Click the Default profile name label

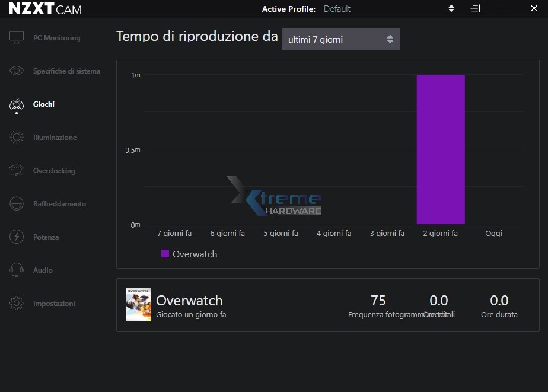click(x=337, y=9)
